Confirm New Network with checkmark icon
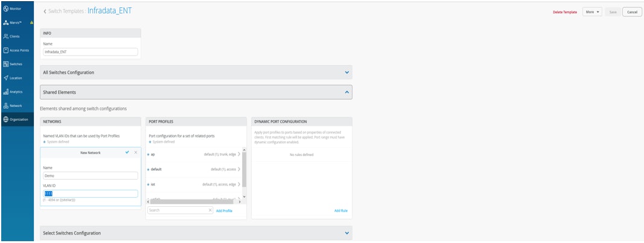 [x=127, y=152]
